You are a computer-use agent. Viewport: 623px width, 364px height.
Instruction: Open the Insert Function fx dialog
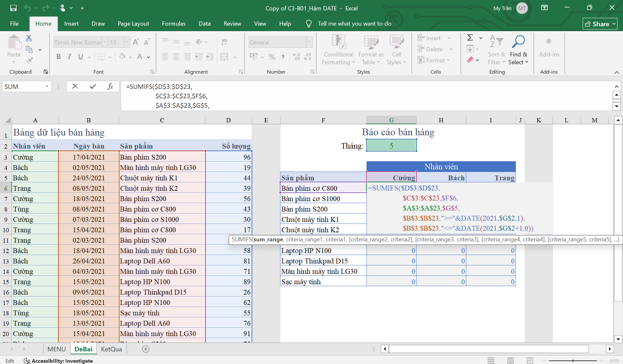click(x=110, y=86)
